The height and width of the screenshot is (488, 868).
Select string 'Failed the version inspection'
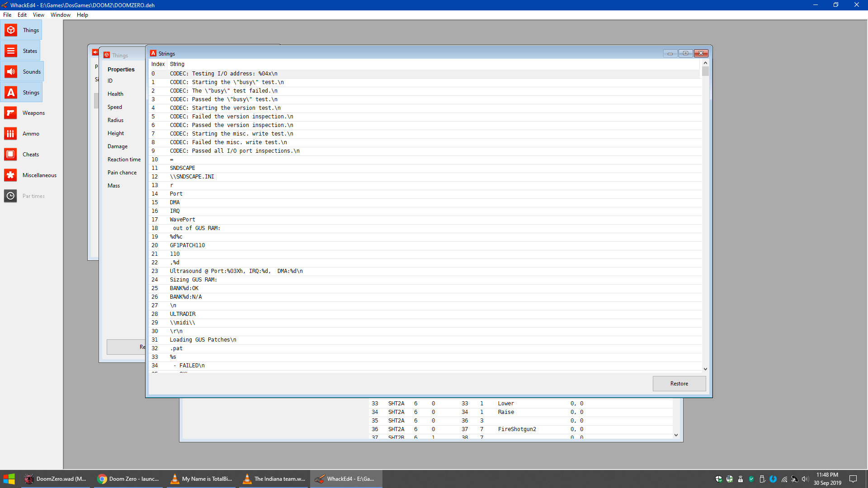425,117
